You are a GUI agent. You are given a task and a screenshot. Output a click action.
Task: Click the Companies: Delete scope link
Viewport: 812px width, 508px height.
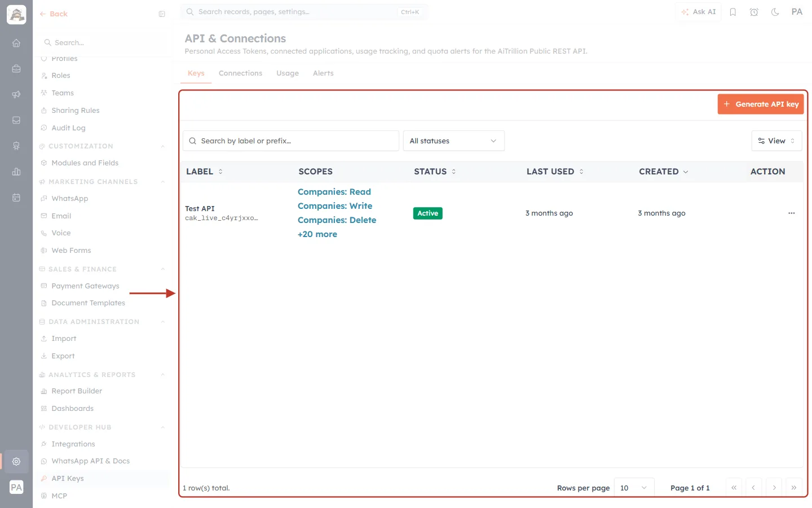pyautogui.click(x=337, y=220)
